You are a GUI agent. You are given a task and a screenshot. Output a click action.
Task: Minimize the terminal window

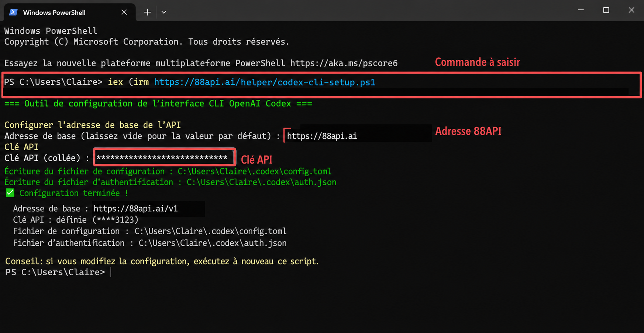pos(581,10)
